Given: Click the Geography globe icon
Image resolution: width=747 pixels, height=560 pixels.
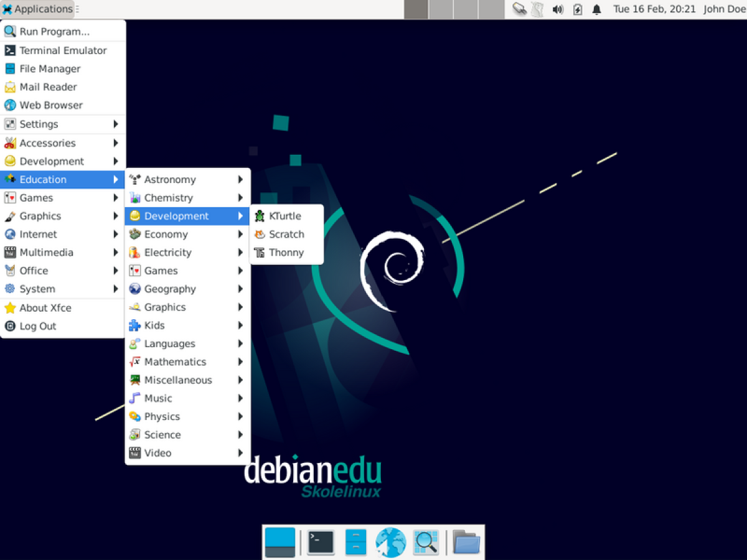Looking at the screenshot, I should (134, 289).
